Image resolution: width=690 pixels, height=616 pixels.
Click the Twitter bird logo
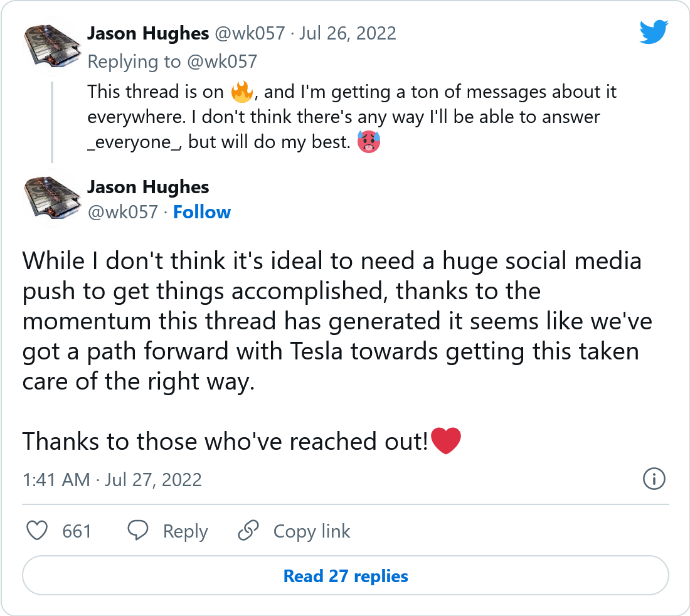pos(654,32)
